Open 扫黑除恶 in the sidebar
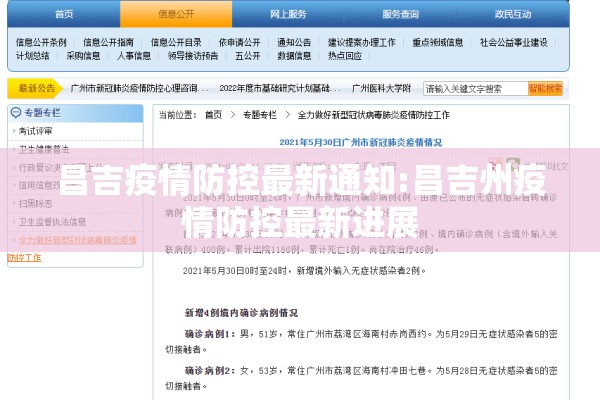600x400 pixels. click(x=35, y=204)
